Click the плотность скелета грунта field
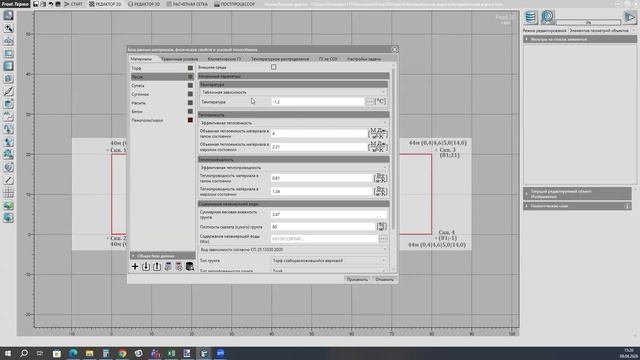This screenshot has width=640, height=360. tap(323, 227)
